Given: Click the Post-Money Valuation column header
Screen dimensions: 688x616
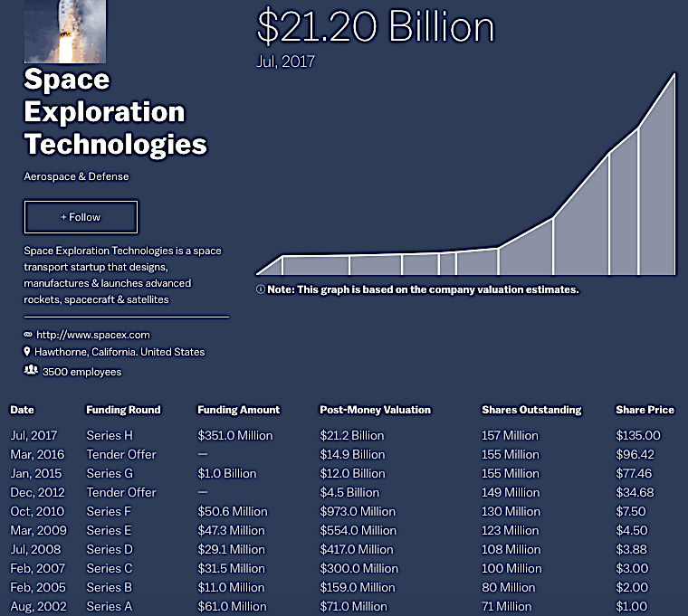Looking at the screenshot, I should pyautogui.click(x=375, y=410).
